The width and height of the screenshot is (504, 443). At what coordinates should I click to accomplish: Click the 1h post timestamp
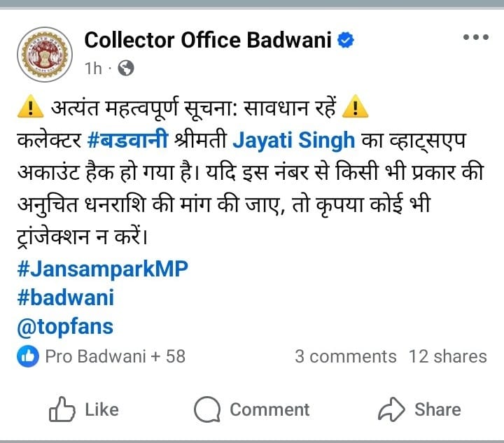point(93,69)
